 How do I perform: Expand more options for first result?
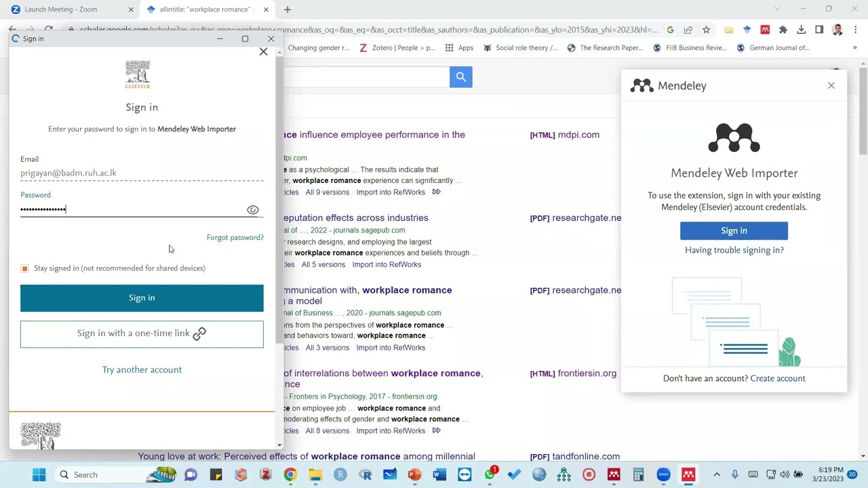436,192
